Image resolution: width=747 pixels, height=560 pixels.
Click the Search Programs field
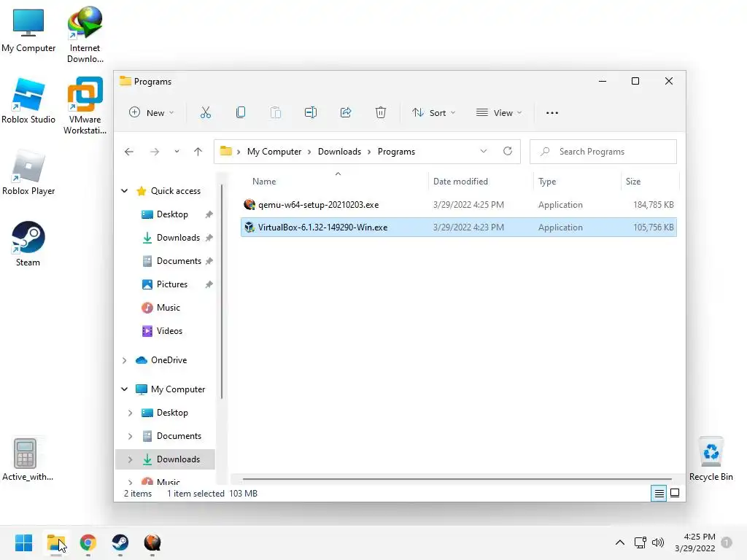coord(603,152)
